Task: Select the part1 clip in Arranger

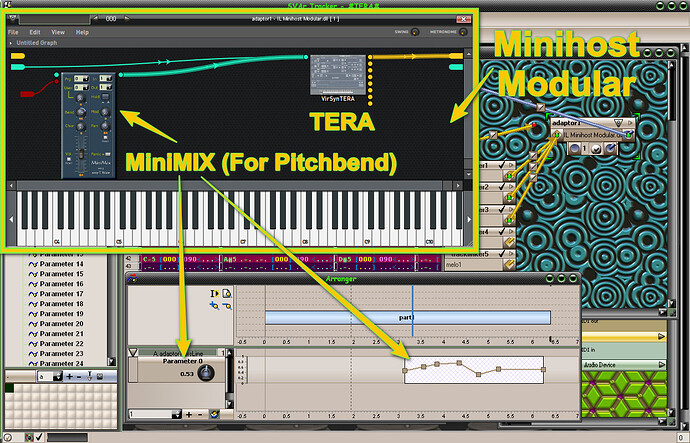Action: tap(408, 317)
